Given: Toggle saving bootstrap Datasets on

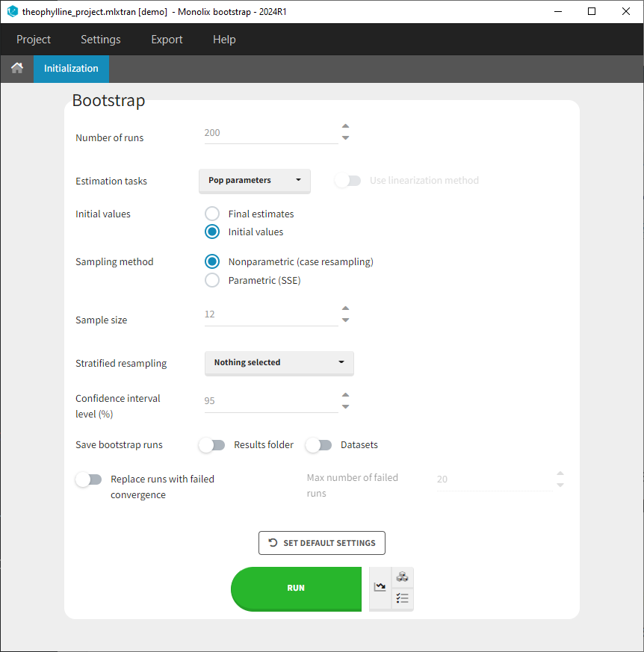Looking at the screenshot, I should point(319,445).
